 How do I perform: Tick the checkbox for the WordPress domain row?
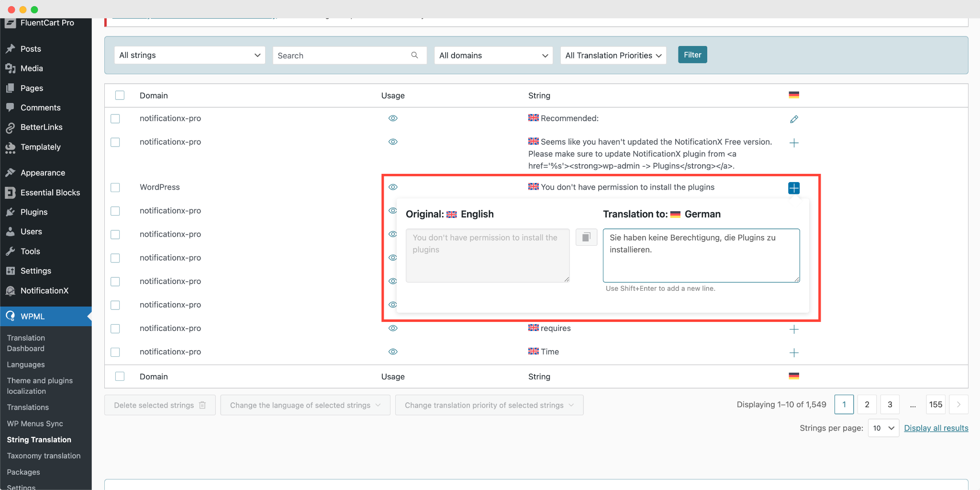coord(115,187)
